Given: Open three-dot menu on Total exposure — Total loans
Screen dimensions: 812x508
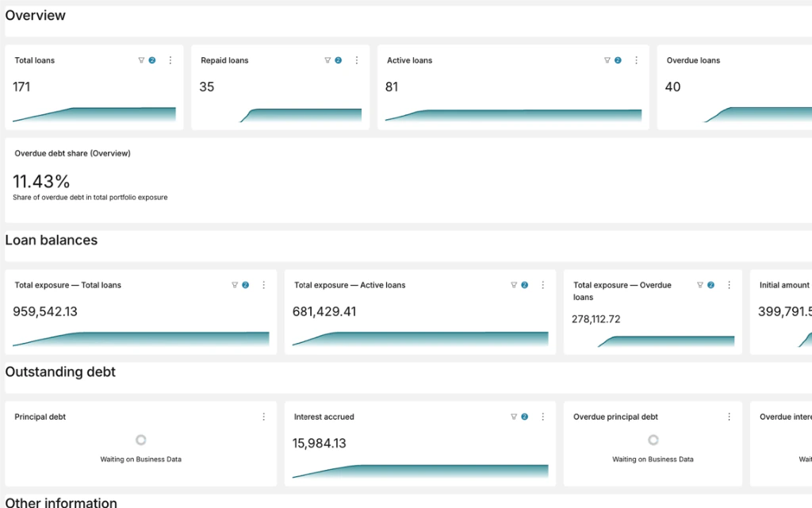Looking at the screenshot, I should 263,285.
